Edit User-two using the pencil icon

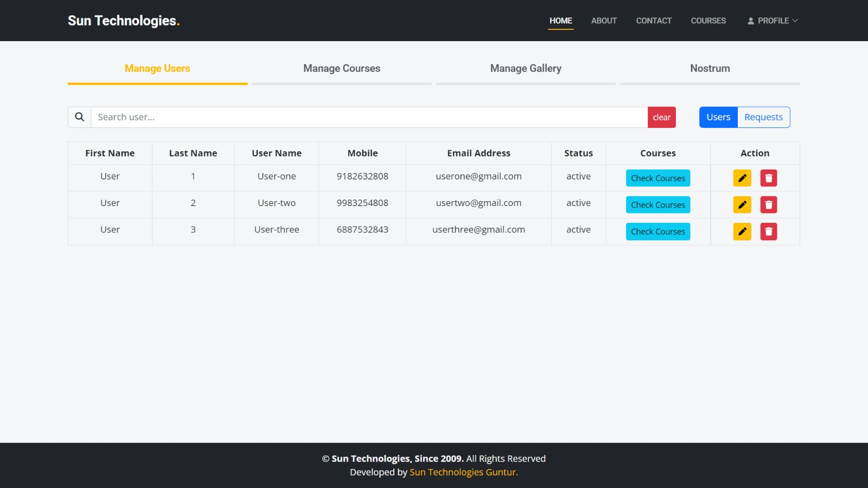tap(742, 205)
